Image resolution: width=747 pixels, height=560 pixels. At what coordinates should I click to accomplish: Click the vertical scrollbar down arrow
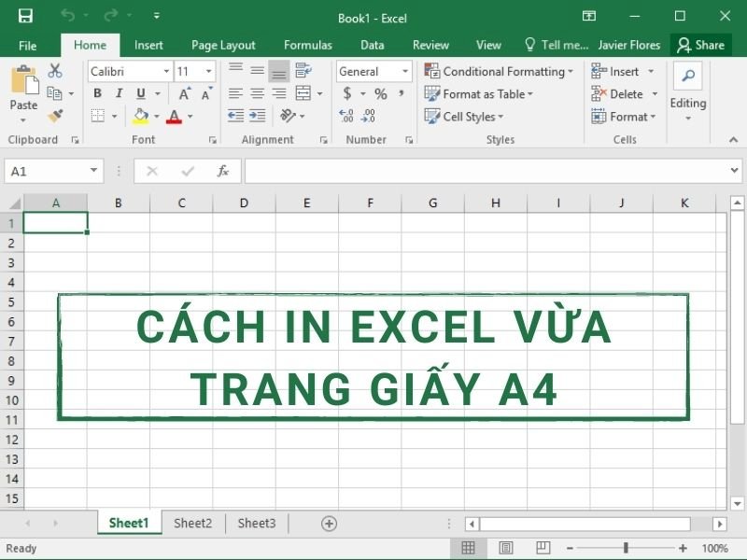[738, 503]
